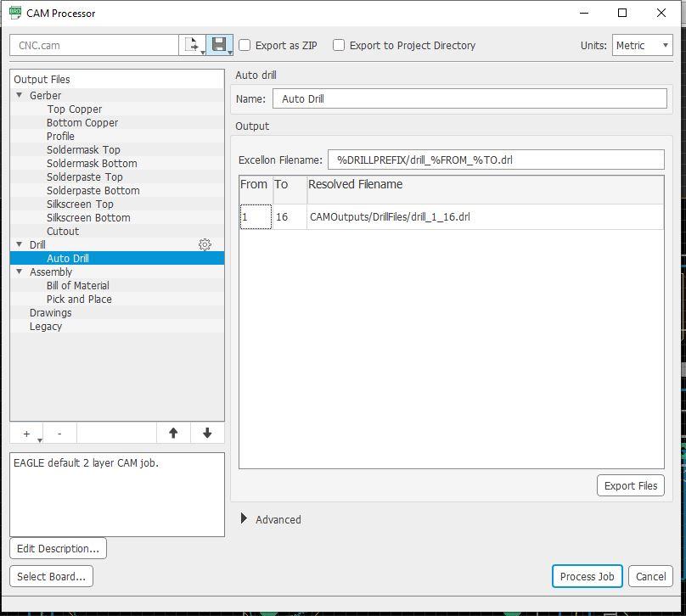Minimize the CAM Processor window
Viewport: 686px width, 616px height.
[x=583, y=13]
